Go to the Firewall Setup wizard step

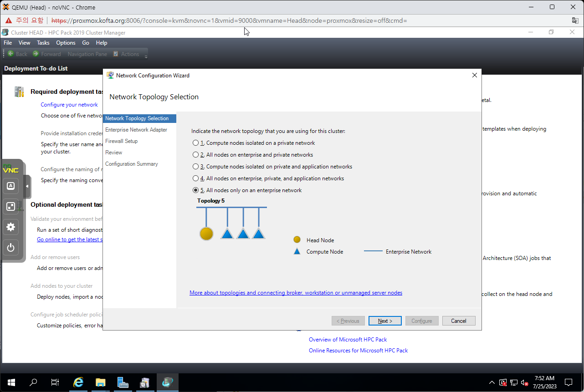pyautogui.click(x=121, y=141)
